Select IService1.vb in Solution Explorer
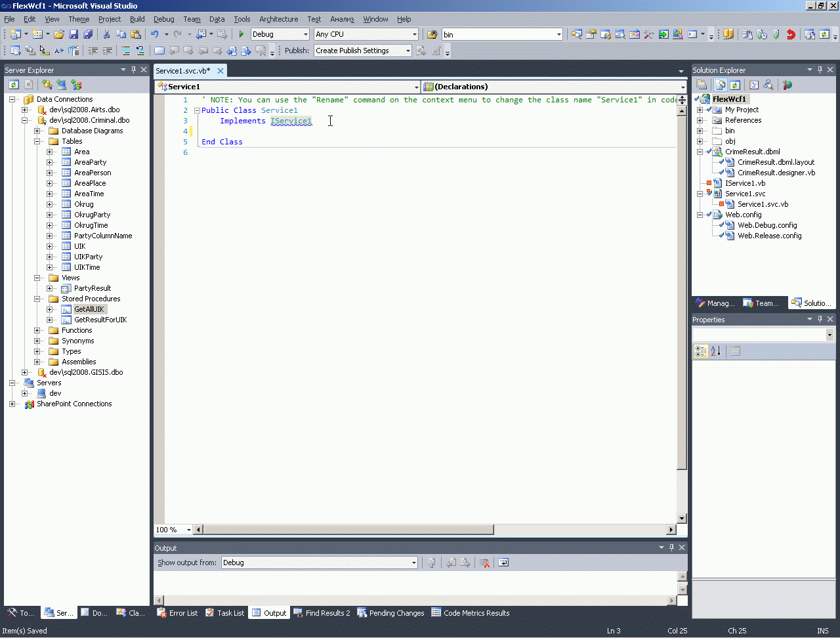 (745, 183)
